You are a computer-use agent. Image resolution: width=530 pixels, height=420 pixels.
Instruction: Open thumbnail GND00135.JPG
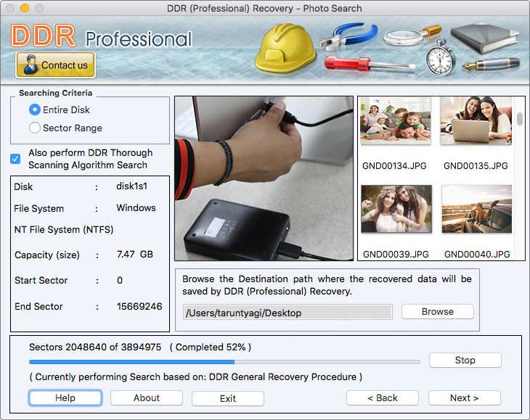click(x=476, y=120)
